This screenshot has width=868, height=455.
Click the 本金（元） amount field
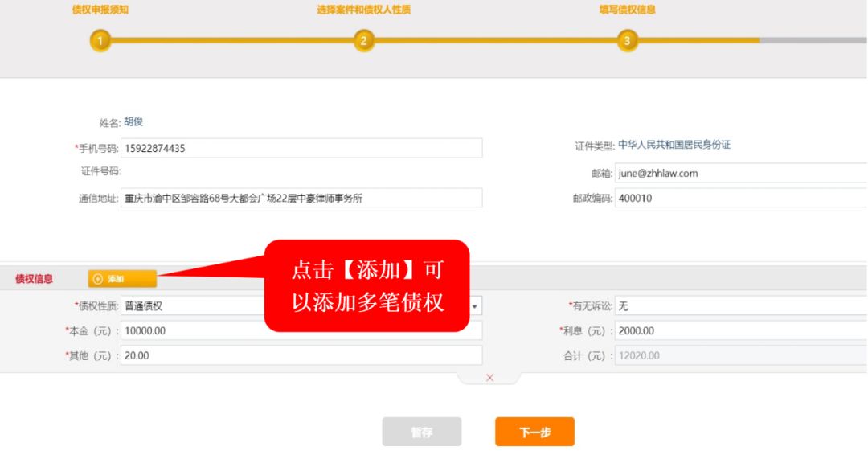click(301, 331)
